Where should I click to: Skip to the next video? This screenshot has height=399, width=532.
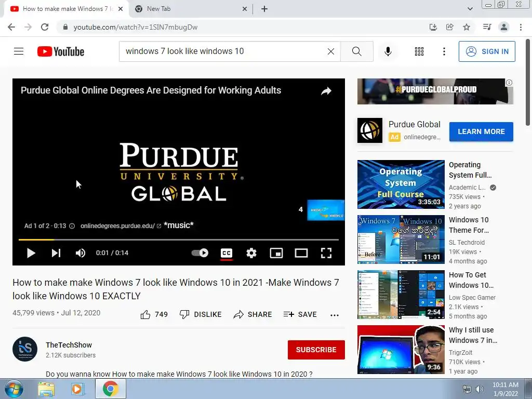[x=56, y=253]
